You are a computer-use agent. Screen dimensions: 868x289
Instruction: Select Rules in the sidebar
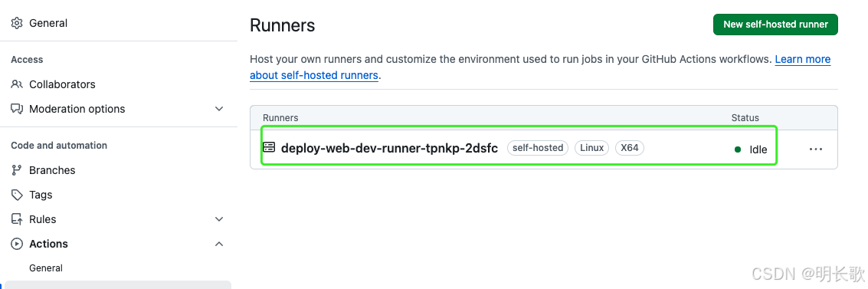pyautogui.click(x=43, y=219)
